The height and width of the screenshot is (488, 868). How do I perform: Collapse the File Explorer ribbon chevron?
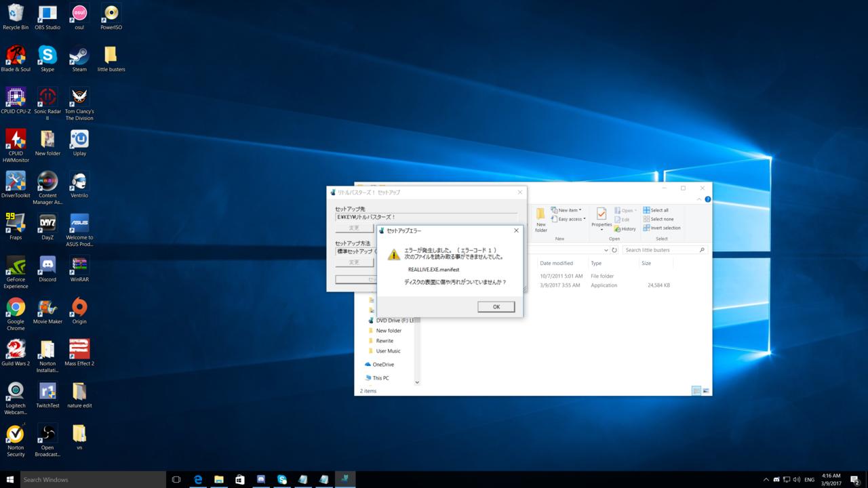(x=701, y=199)
